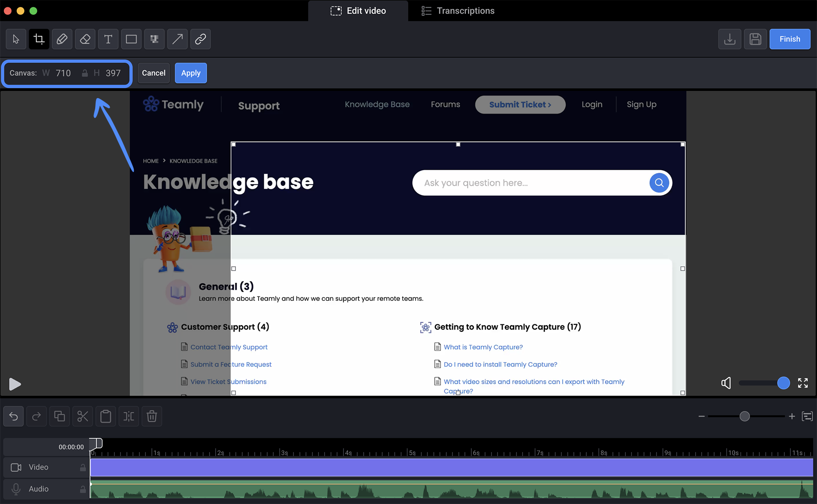Click the Download icon
The image size is (817, 504).
pos(730,39)
